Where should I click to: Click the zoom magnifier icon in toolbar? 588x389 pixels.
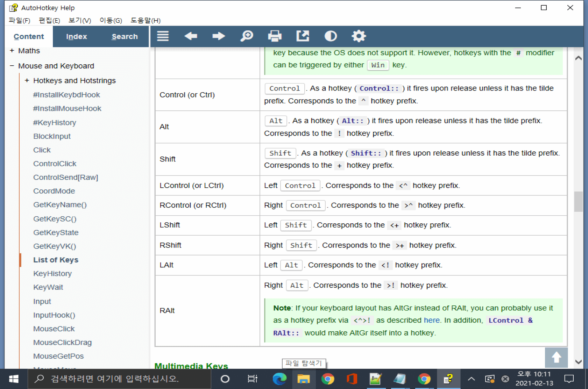click(247, 36)
